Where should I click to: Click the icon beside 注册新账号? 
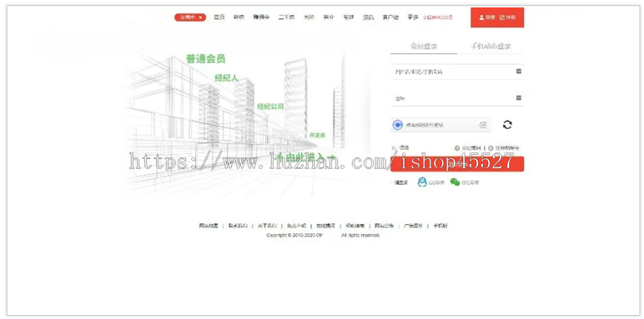tap(491, 148)
